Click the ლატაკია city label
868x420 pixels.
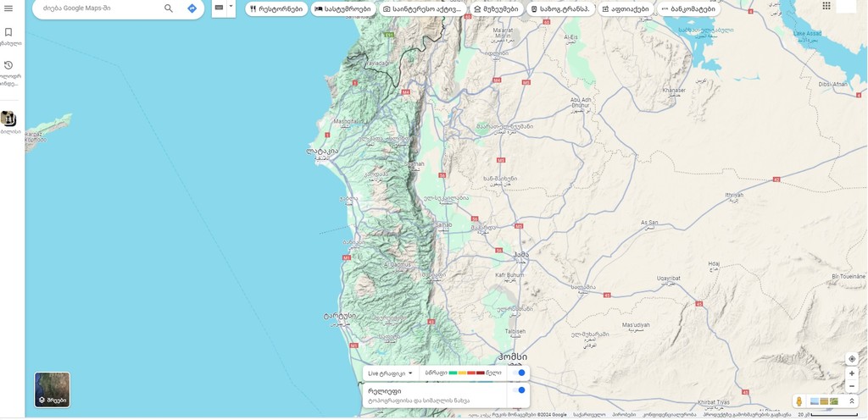pyautogui.click(x=324, y=151)
